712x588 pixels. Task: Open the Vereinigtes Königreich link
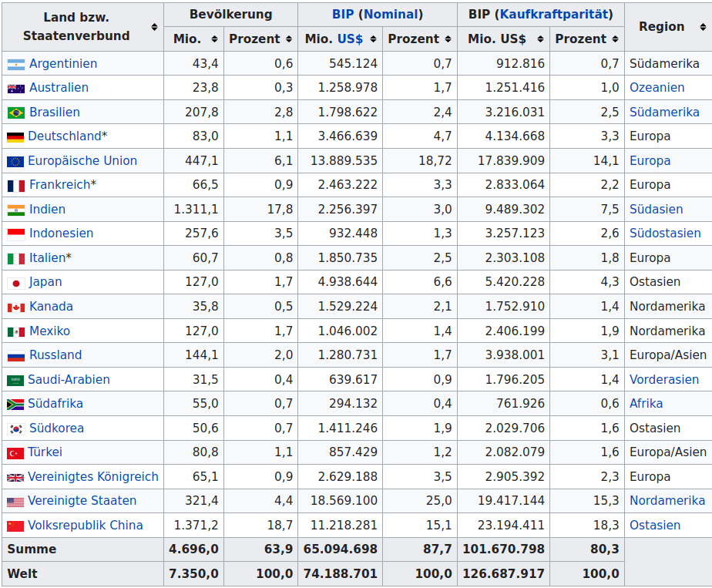(x=92, y=477)
